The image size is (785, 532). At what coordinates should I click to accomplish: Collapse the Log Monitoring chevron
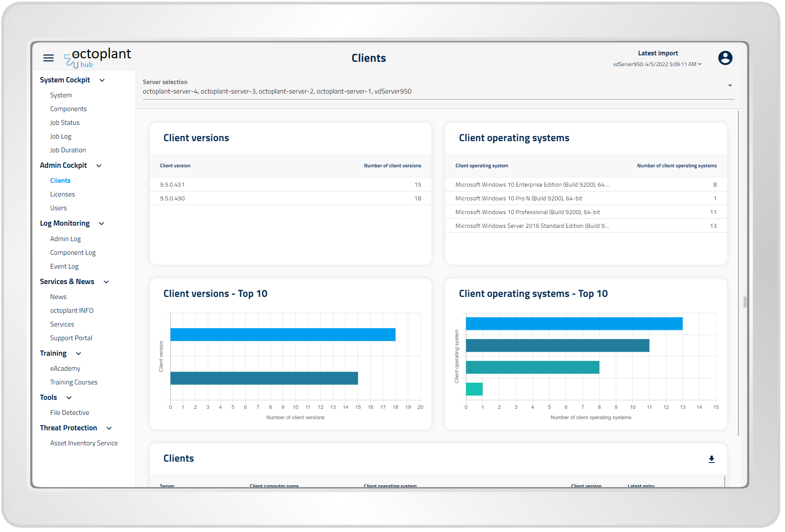[x=102, y=224]
